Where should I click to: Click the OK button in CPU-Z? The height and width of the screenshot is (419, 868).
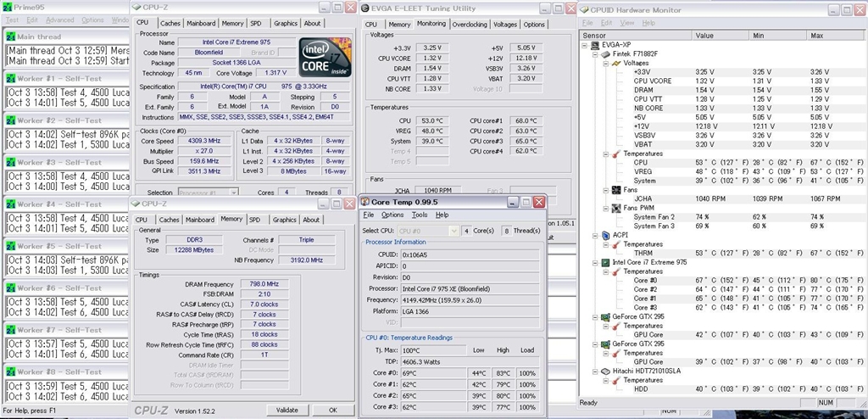pos(331,410)
